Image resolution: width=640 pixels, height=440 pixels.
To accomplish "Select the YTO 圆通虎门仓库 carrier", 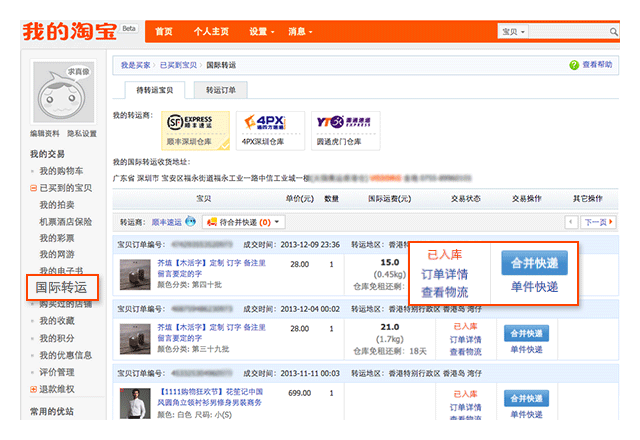I will tap(345, 130).
